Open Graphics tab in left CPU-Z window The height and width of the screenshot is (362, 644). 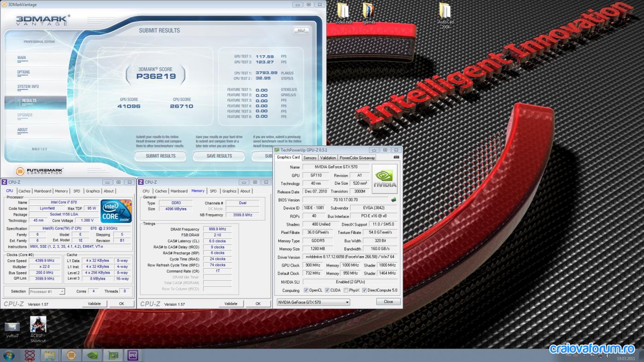tap(93, 191)
